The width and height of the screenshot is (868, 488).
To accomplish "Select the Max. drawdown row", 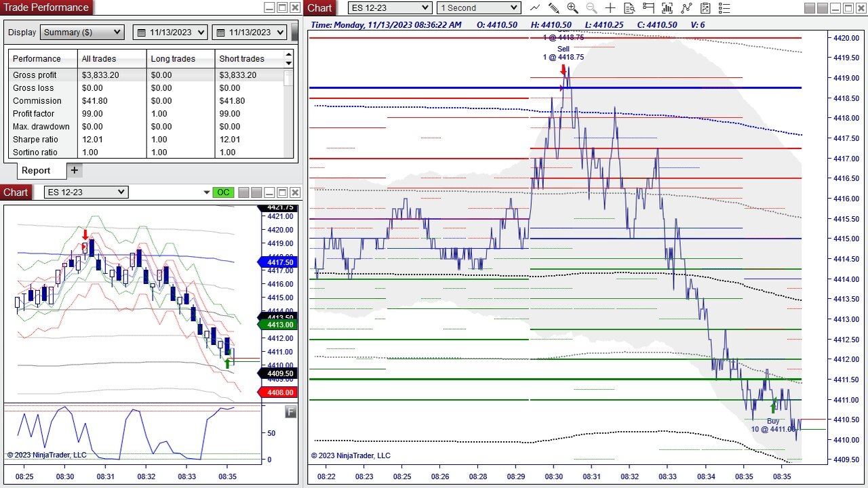I will (146, 127).
